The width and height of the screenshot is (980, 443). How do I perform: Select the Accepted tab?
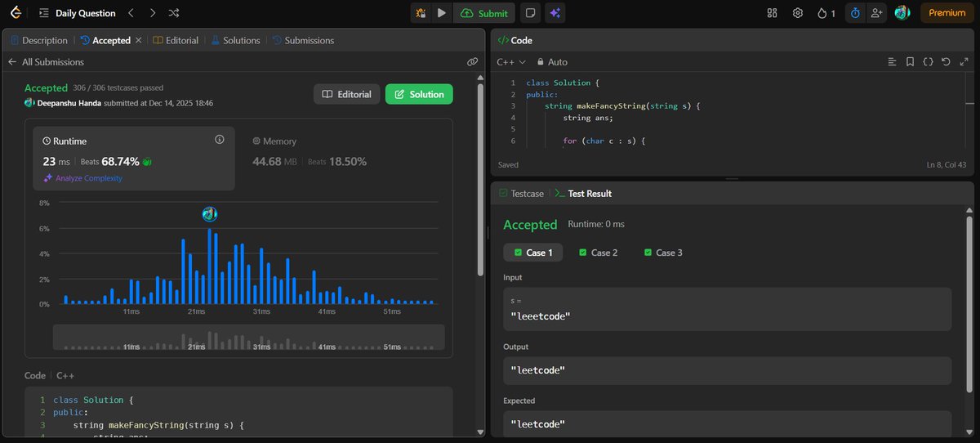[x=105, y=40]
